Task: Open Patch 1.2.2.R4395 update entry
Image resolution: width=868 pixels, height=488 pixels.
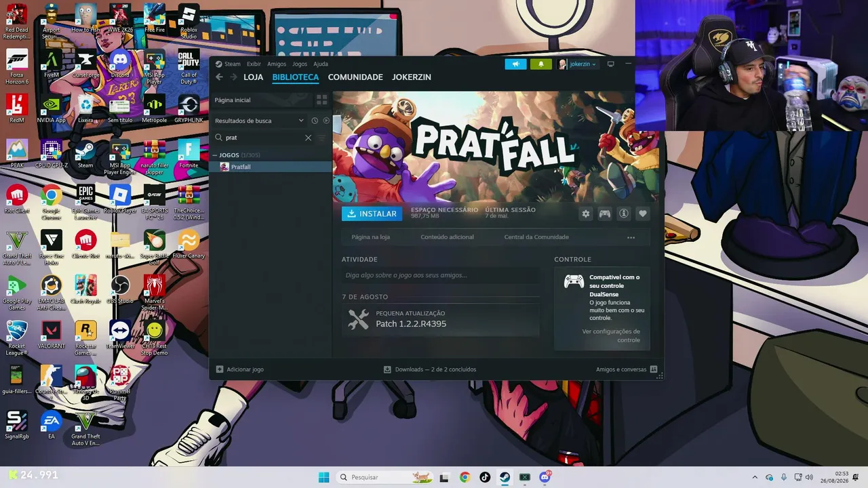Action: [x=441, y=319]
